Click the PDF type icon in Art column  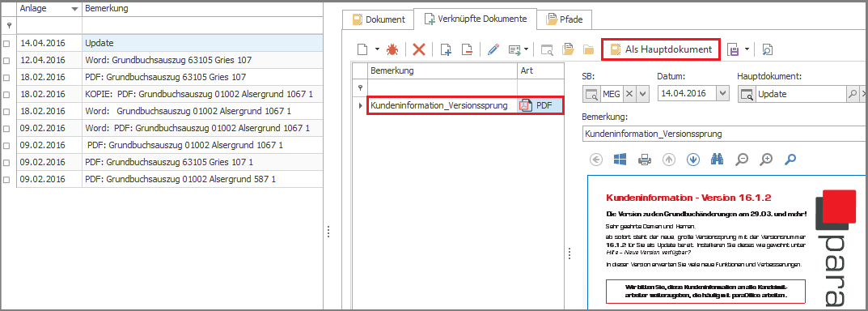pos(525,105)
